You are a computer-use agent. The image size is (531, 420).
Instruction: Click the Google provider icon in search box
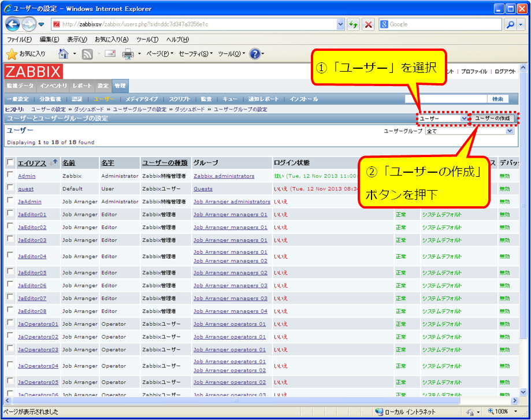click(x=384, y=24)
